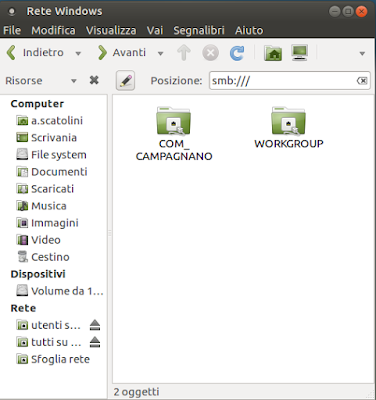Open Documenti in the sidebar
The height and width of the screenshot is (400, 376).
pyautogui.click(x=52, y=172)
